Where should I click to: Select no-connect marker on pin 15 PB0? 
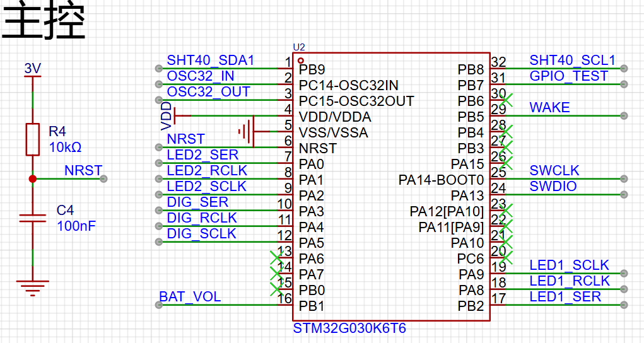(276, 289)
